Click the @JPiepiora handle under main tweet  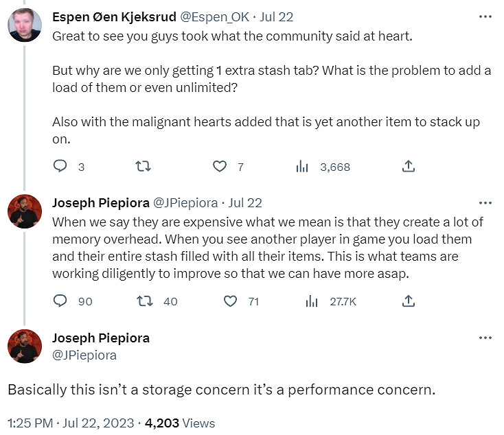pyautogui.click(x=84, y=355)
